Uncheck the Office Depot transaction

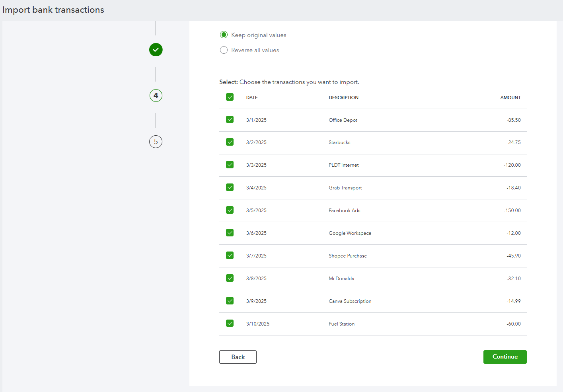click(230, 119)
